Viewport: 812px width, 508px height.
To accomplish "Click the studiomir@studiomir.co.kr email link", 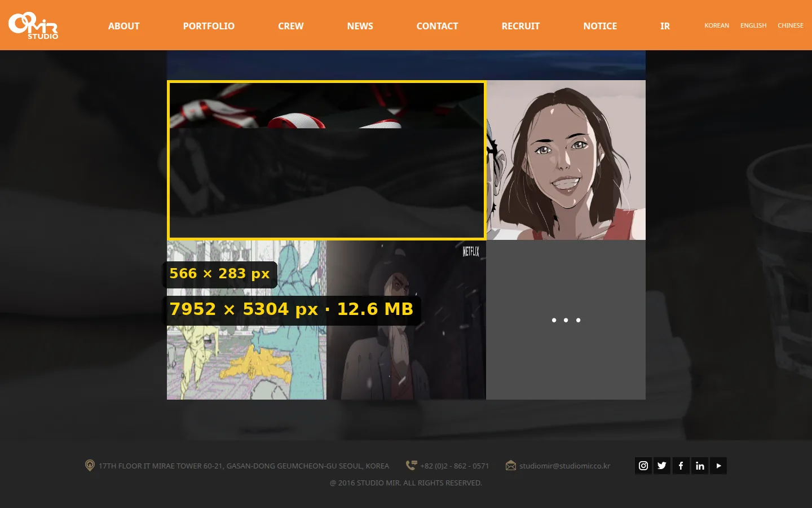I will click(565, 466).
